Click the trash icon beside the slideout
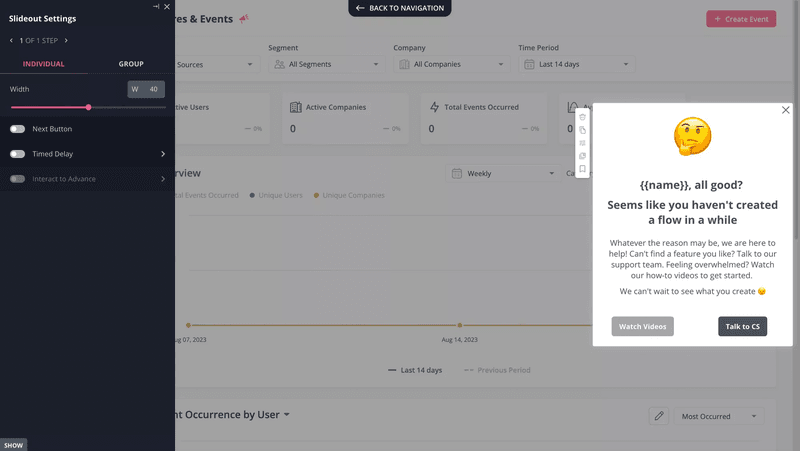Viewport: 800px width, 451px height. click(x=582, y=117)
